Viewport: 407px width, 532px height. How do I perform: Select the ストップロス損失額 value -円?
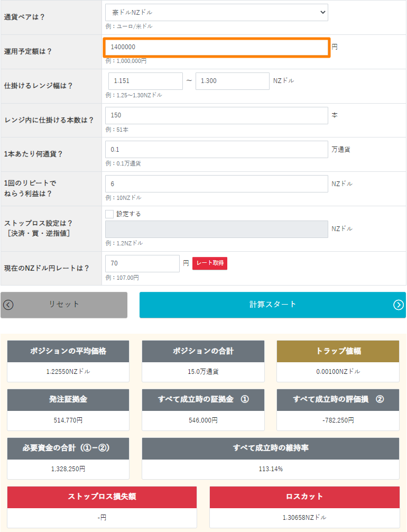pos(101,517)
